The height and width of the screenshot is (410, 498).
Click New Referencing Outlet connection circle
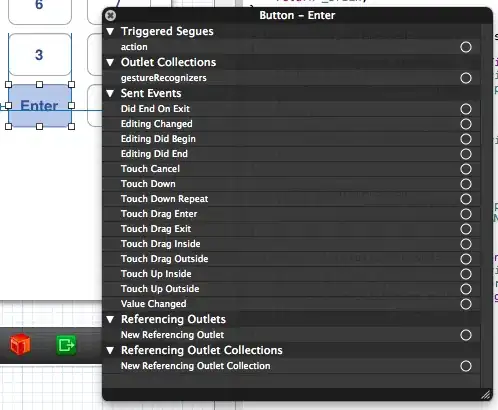pos(466,335)
